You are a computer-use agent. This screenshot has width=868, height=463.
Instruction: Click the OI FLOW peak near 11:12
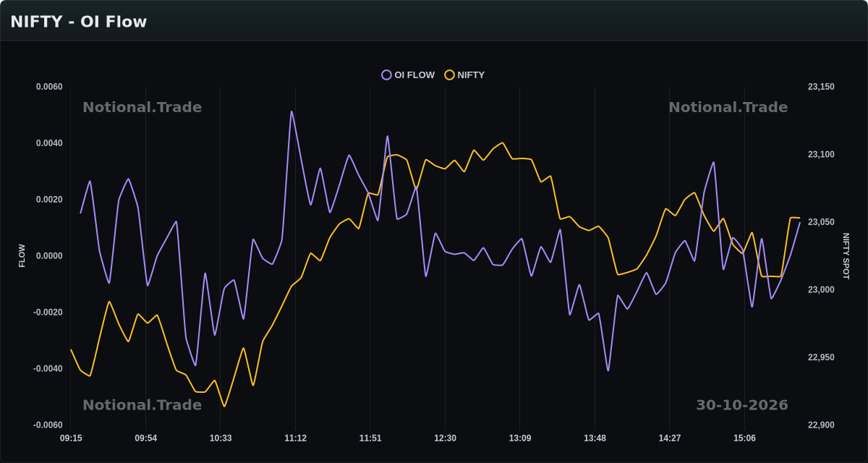coord(292,111)
